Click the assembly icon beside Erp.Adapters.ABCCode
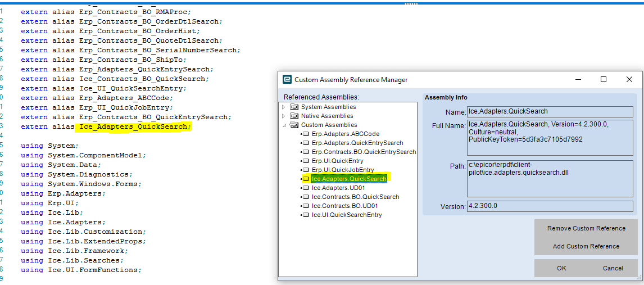This screenshot has height=285, width=644. point(306,134)
